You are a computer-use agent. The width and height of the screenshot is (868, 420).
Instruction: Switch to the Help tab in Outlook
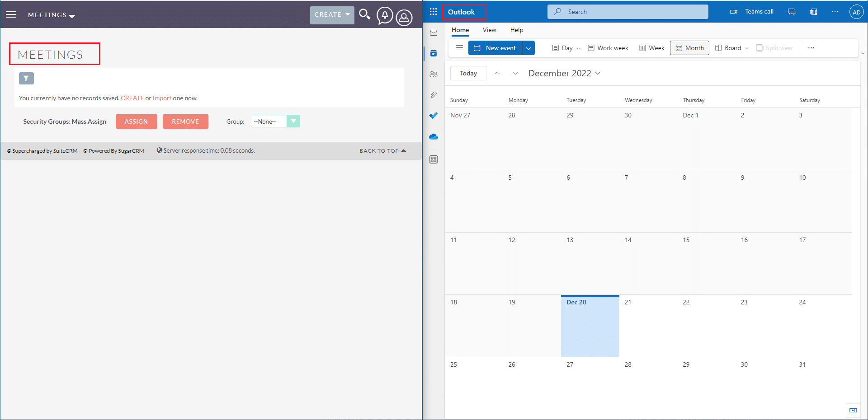[x=517, y=30]
